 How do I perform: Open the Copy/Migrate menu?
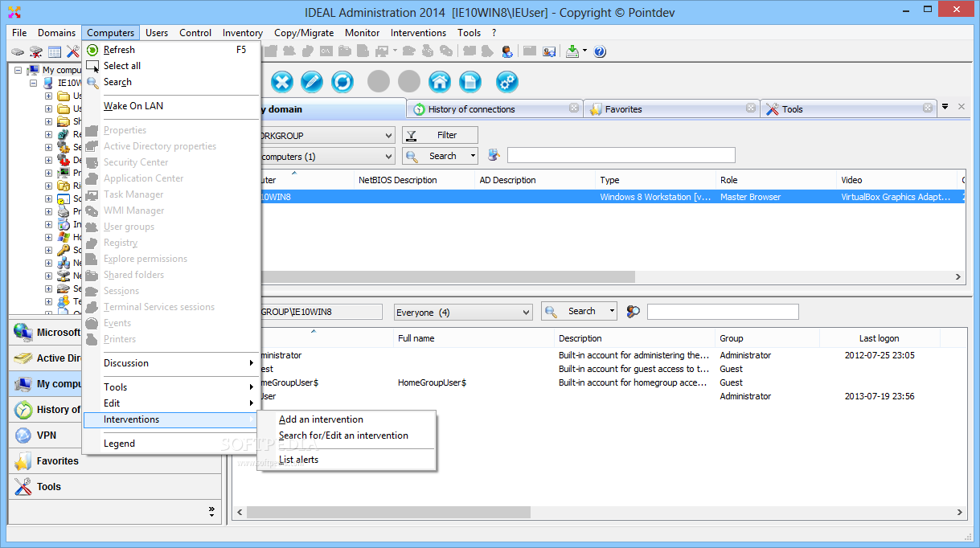(304, 33)
